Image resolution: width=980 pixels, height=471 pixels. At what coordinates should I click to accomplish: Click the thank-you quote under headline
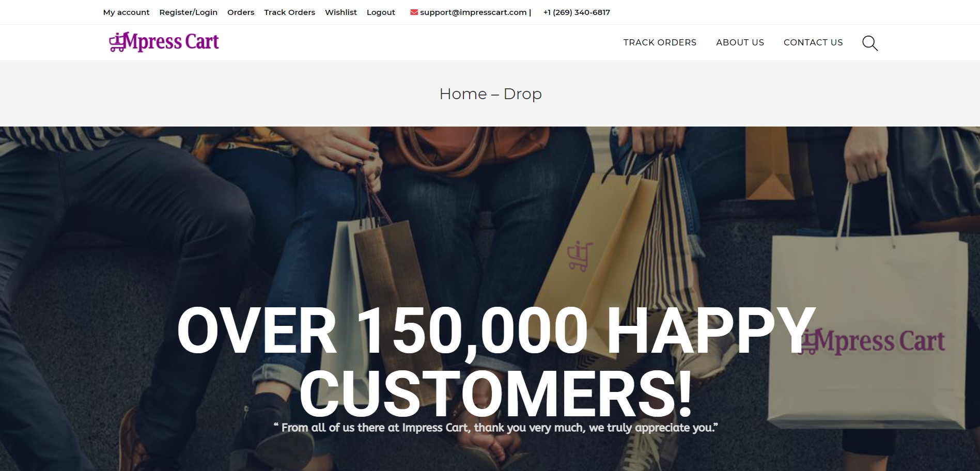(496, 428)
